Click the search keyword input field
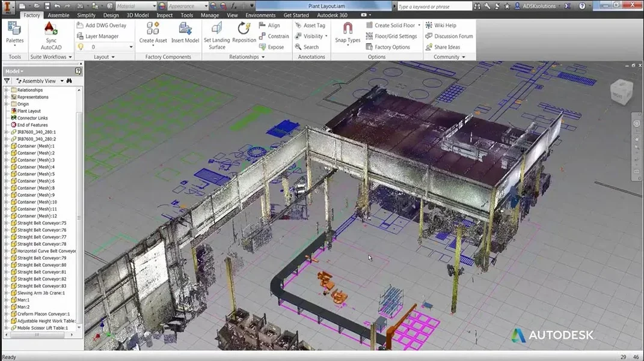644x361 pixels. [434, 6]
